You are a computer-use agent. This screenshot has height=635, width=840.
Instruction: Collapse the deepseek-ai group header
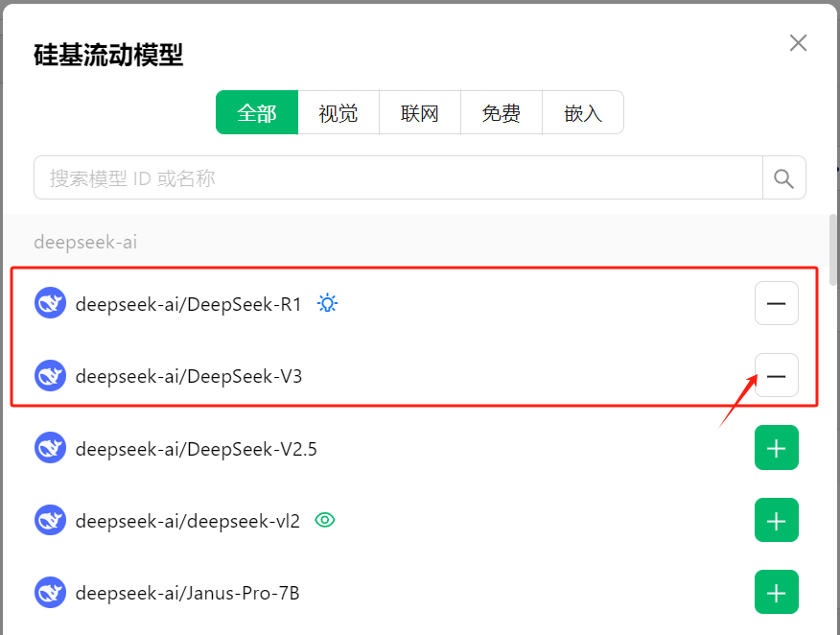tap(85, 242)
